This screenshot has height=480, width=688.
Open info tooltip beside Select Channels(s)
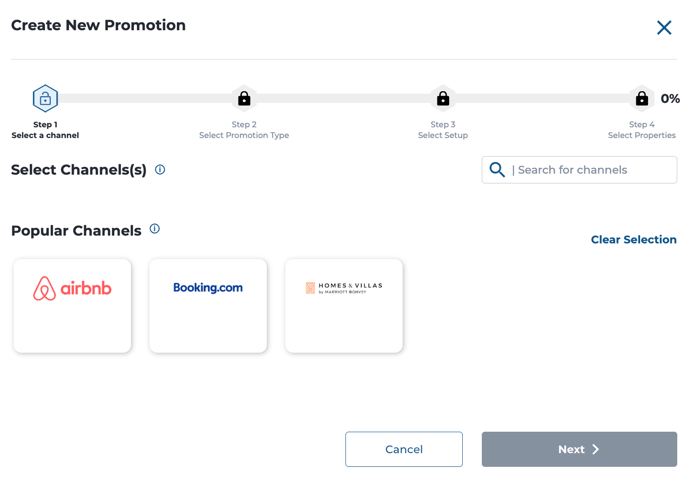click(160, 169)
